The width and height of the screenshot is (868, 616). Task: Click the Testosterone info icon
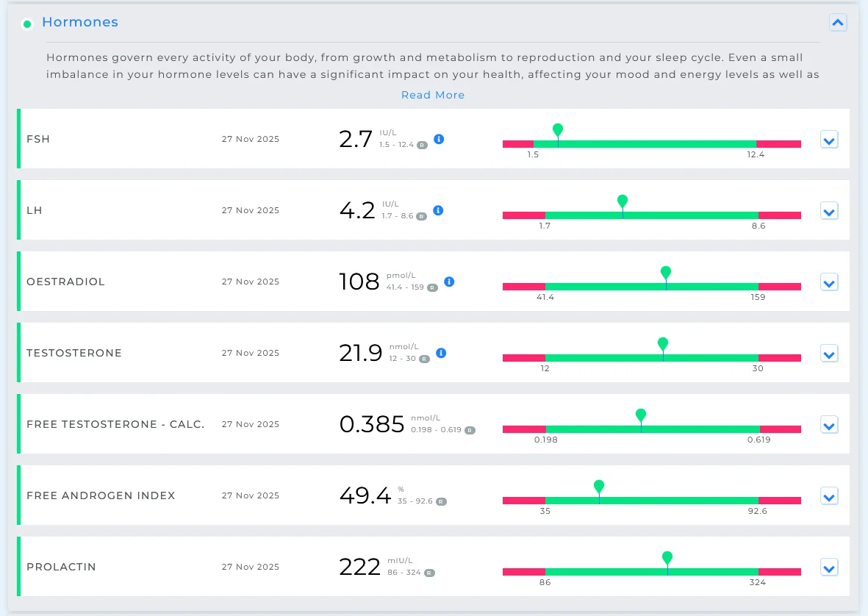(x=441, y=353)
